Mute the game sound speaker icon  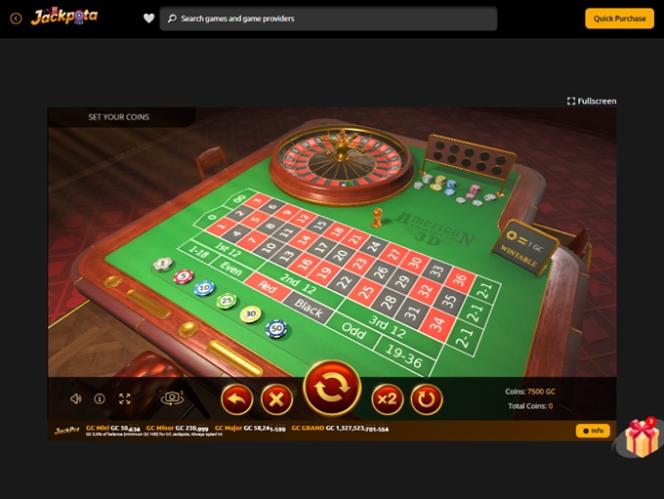click(x=76, y=399)
